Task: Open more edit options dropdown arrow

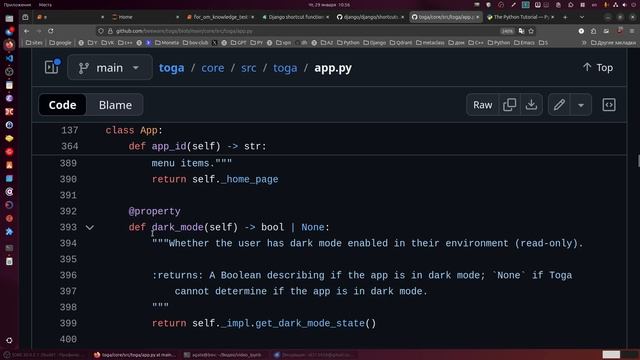Action: pyautogui.click(x=581, y=105)
